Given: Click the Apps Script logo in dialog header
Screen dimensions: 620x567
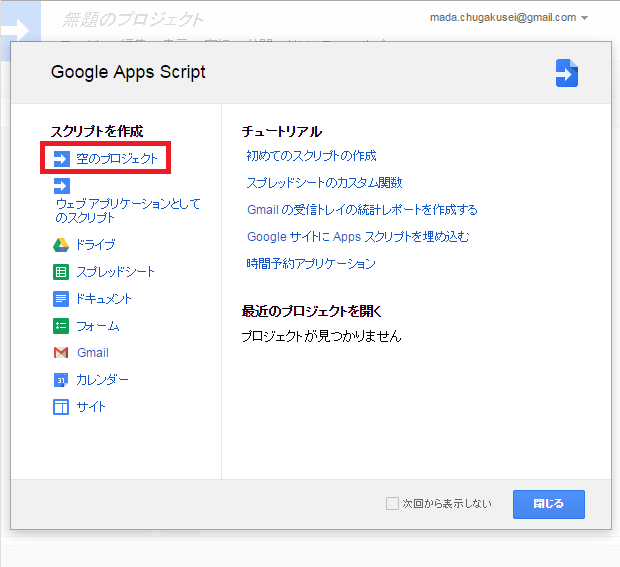Looking at the screenshot, I should coord(567,73).
